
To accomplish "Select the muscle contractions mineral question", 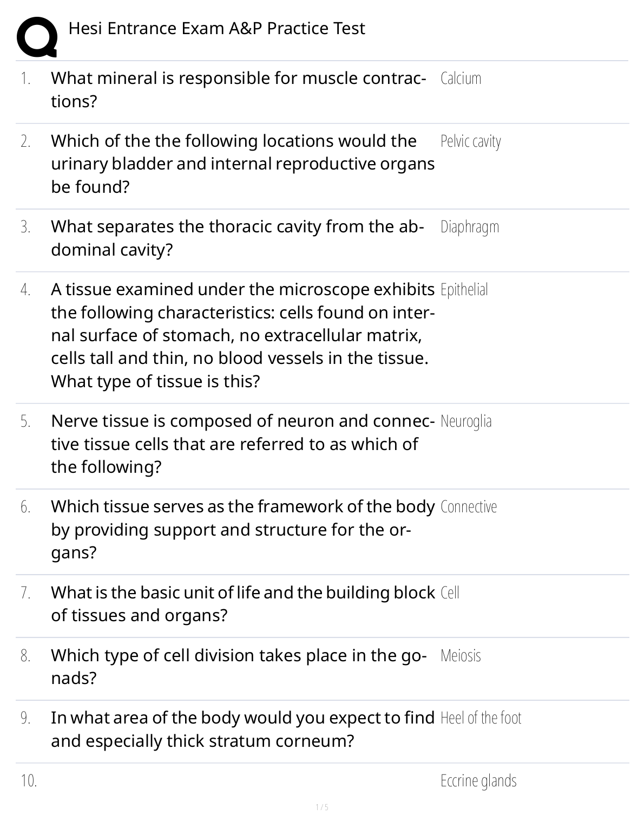I will [x=238, y=89].
